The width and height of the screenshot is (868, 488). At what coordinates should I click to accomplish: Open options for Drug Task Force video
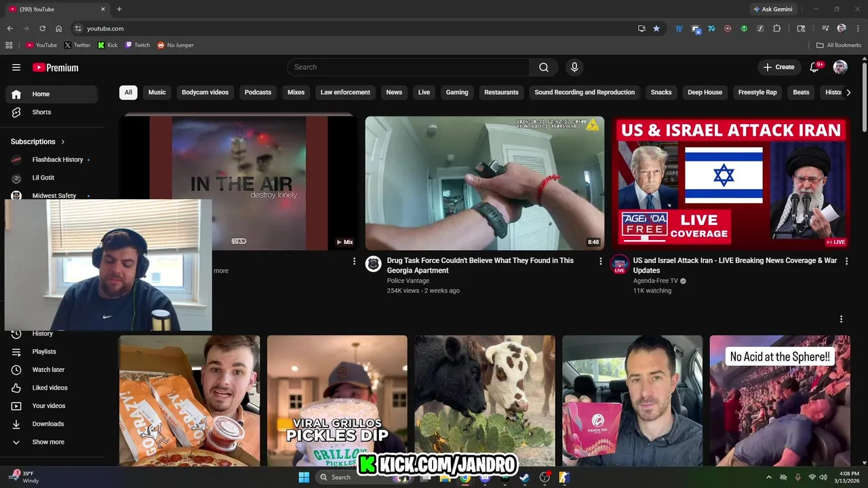(x=600, y=261)
